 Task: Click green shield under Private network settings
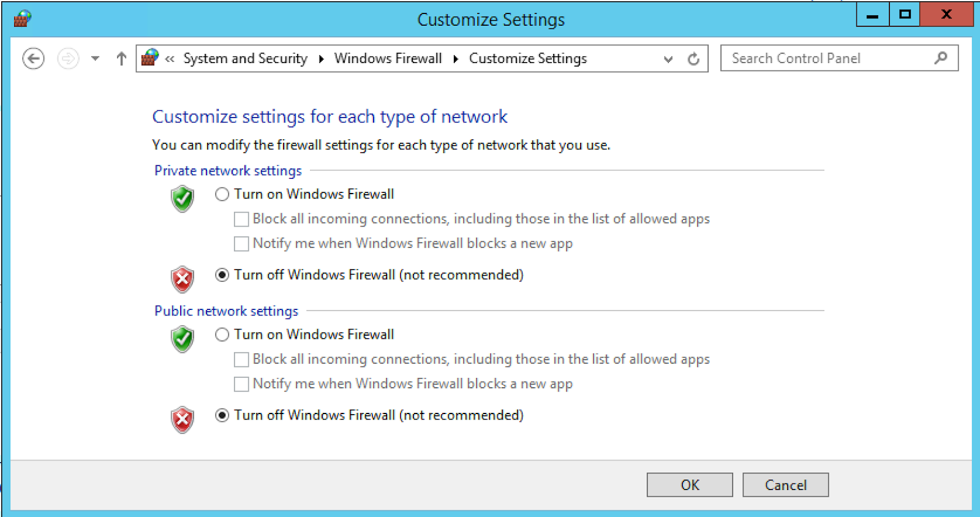(x=183, y=199)
